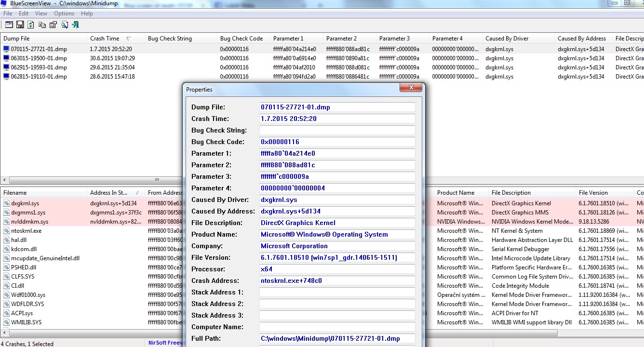Viewport: 644px width, 347px height.
Task: Sort lower pane by Address In Stack column
Action: pyautogui.click(x=116, y=193)
